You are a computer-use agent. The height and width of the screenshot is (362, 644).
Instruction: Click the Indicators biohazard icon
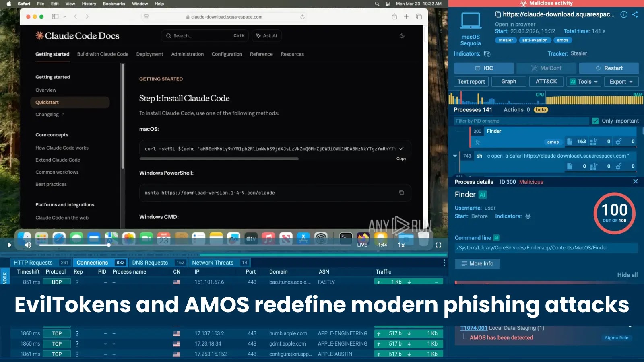click(x=487, y=53)
